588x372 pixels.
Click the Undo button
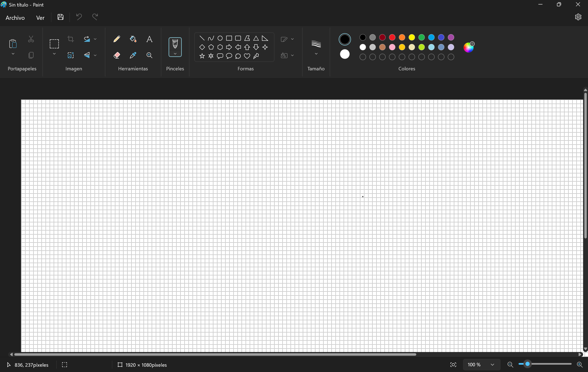point(79,17)
